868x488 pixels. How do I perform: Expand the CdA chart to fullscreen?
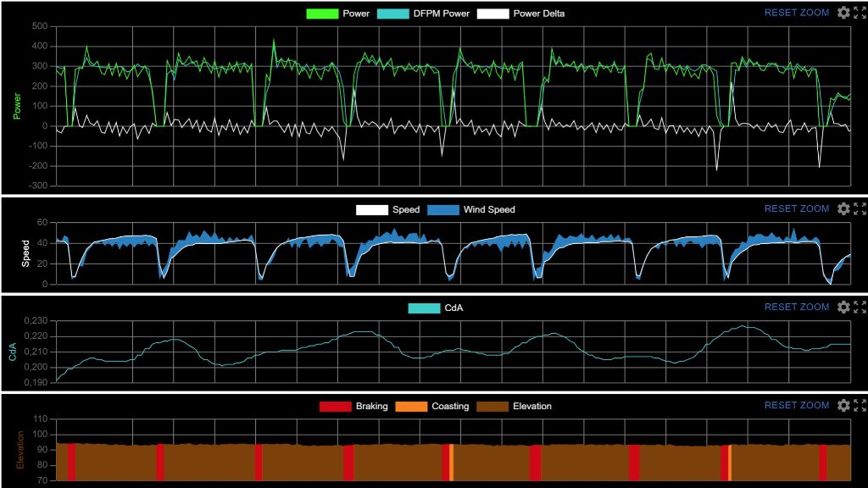860,308
